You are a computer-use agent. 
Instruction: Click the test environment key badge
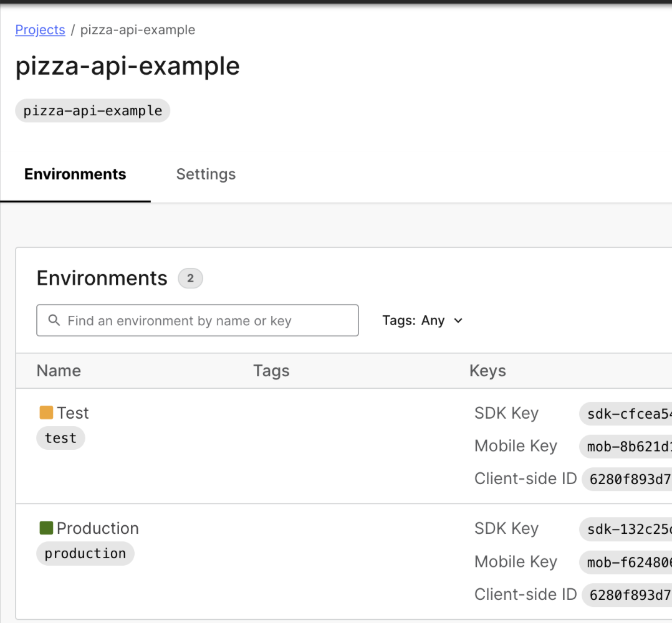point(60,438)
